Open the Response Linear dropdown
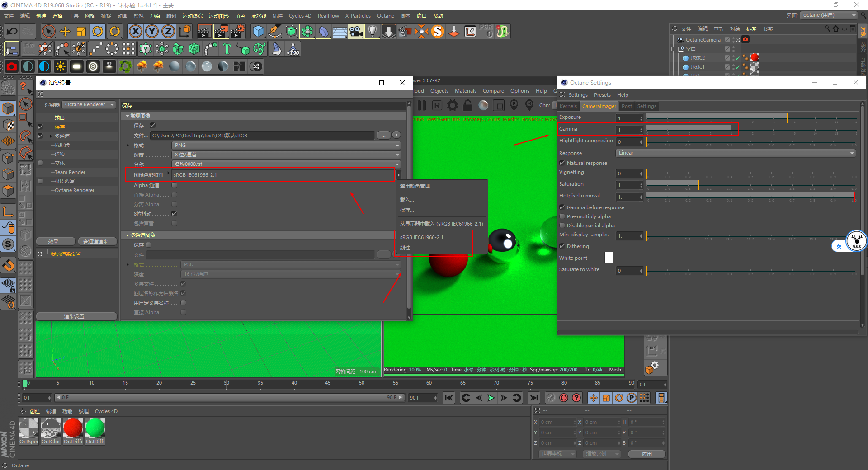 [x=736, y=153]
